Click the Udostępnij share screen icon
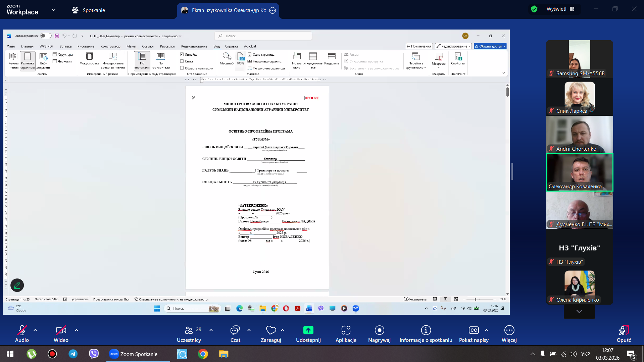The image size is (644, 362). [x=308, y=330]
